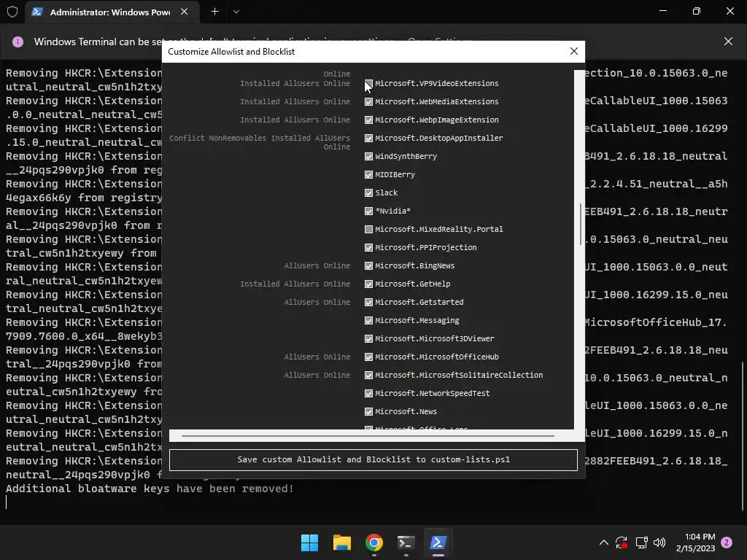Close the Customize Allowlist and Blocklist dialog
The width and height of the screenshot is (747, 560).
[x=573, y=52]
